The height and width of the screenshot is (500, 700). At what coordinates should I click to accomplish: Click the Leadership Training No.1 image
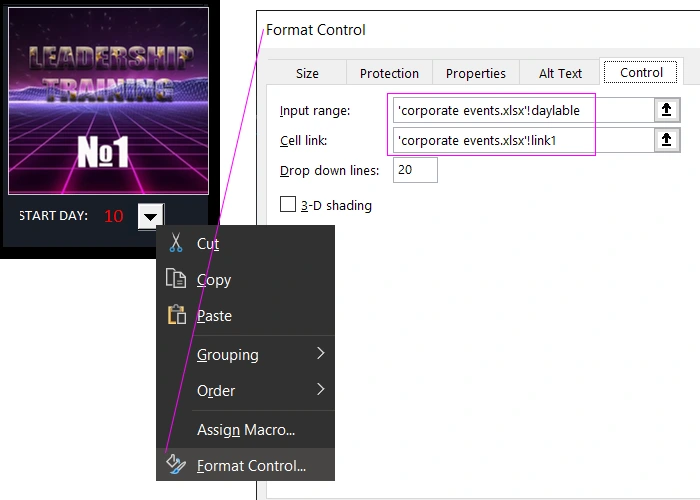click(x=108, y=100)
